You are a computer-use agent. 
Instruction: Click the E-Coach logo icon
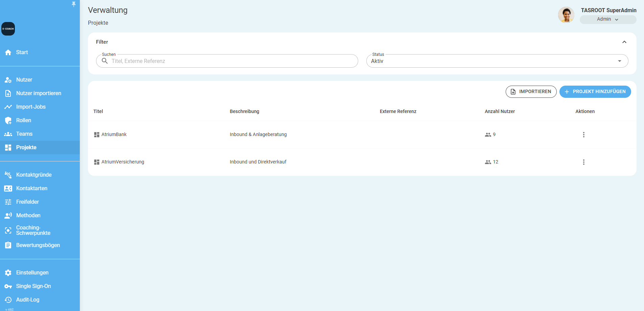click(x=8, y=29)
